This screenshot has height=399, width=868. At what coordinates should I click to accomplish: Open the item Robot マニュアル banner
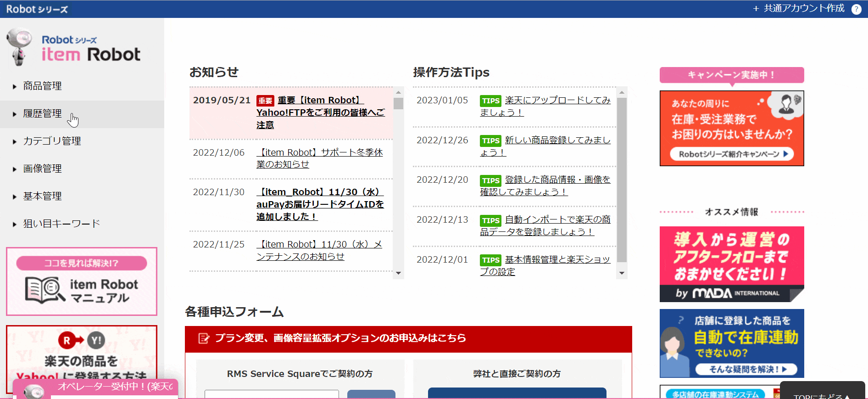coord(82,281)
